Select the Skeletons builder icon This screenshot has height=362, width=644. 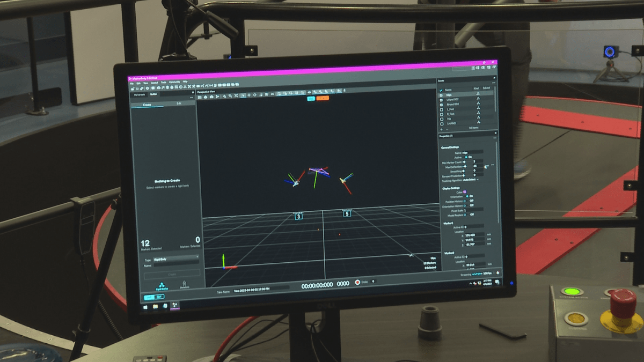184,284
